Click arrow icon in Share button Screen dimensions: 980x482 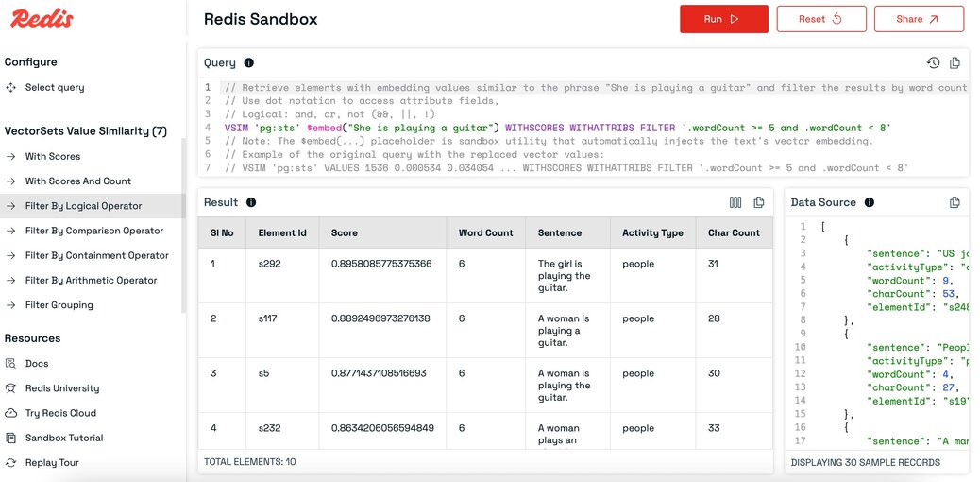(934, 19)
